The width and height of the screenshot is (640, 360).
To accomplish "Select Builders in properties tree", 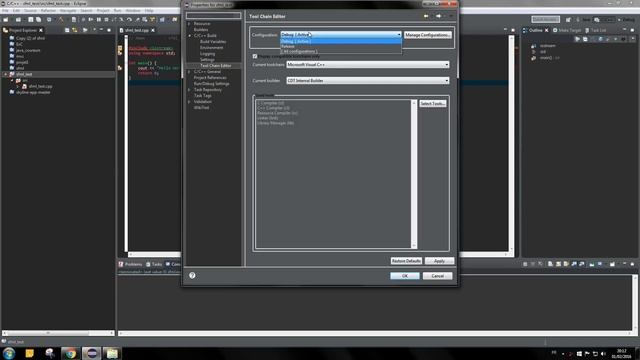I will click(201, 29).
